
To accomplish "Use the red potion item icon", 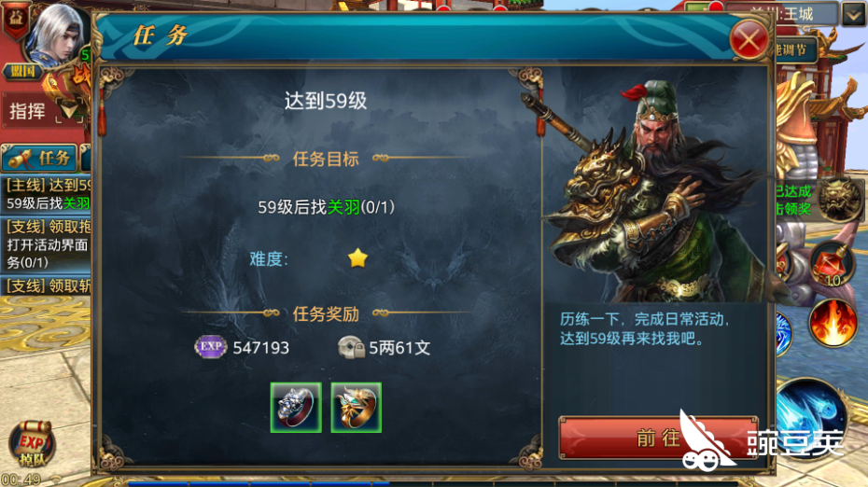I will 832,264.
